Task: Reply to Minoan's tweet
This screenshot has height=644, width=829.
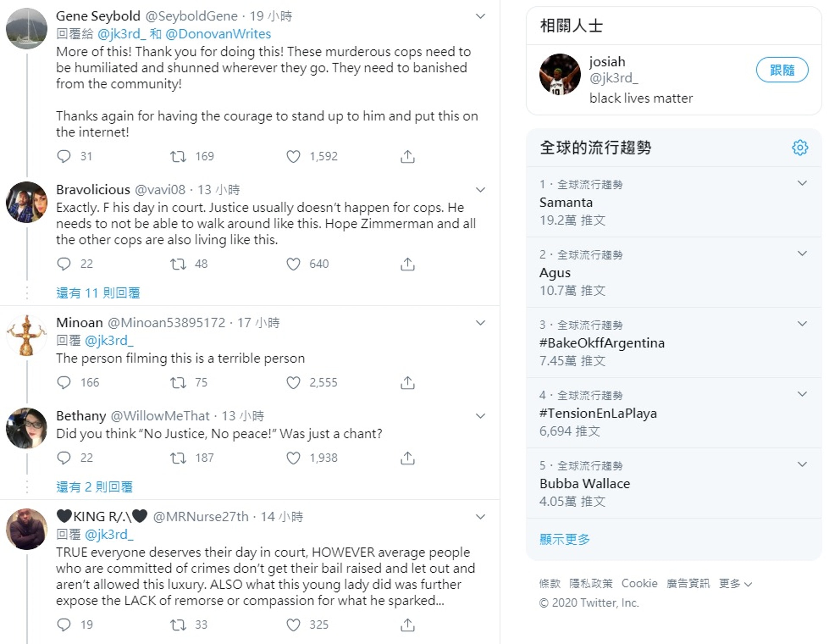Action: [64, 383]
